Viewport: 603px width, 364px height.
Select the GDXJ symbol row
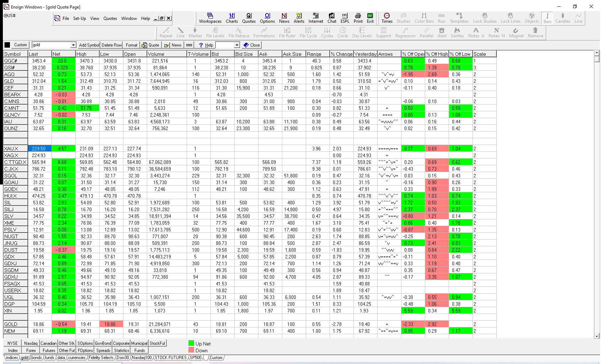point(16,263)
